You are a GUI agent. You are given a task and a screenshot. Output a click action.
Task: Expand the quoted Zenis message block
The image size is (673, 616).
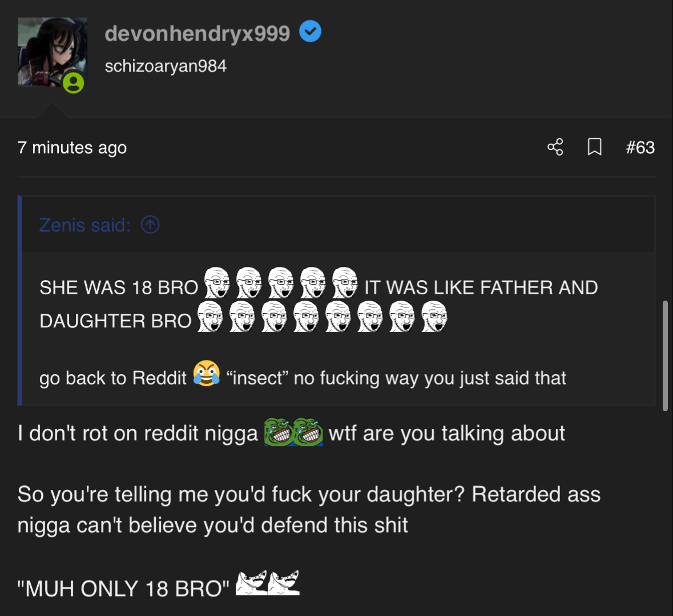pyautogui.click(x=337, y=301)
